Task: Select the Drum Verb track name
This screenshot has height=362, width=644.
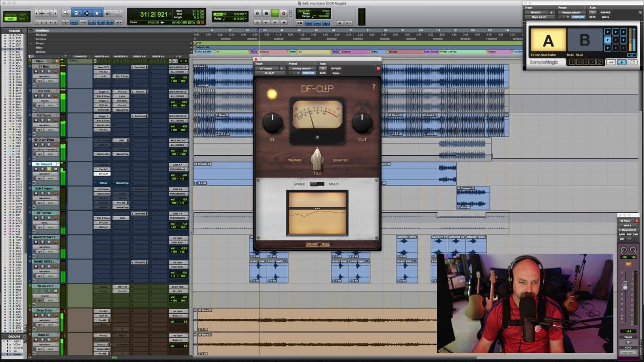Action: (x=45, y=286)
